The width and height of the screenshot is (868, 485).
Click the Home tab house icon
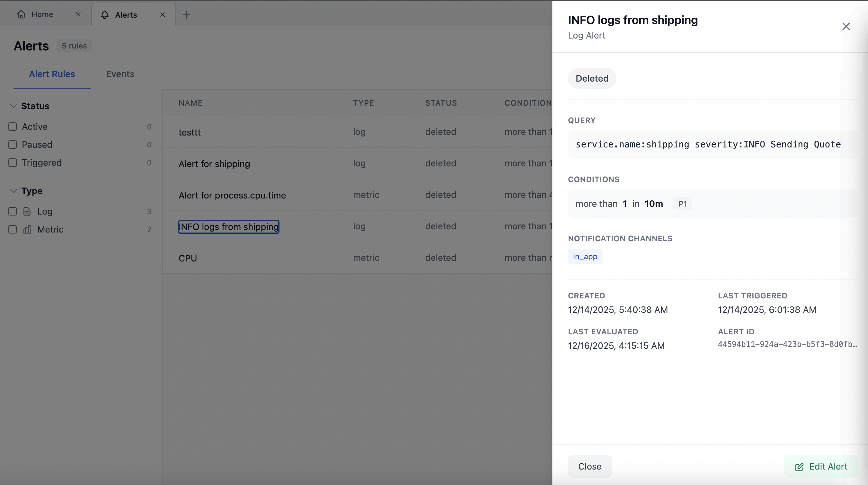pyautogui.click(x=21, y=14)
